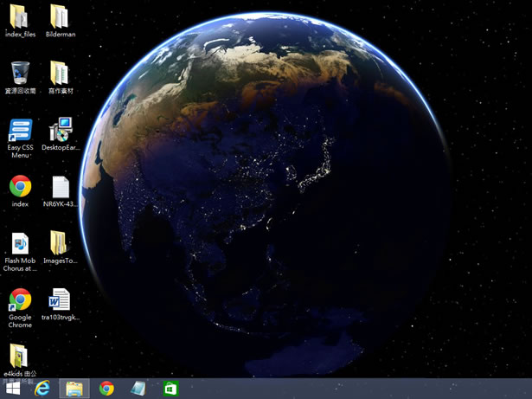Viewport: 532px width, 399px height.
Task: Open the green Windows Store taskbar icon
Action: point(171,389)
